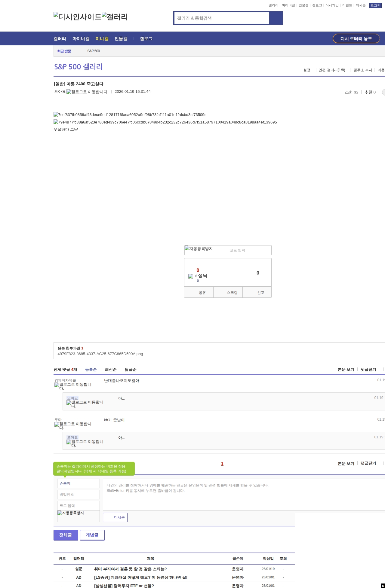The width and height of the screenshot is (385, 588).
Task: Close the bottom-right X popup button
Action: [382, 586]
